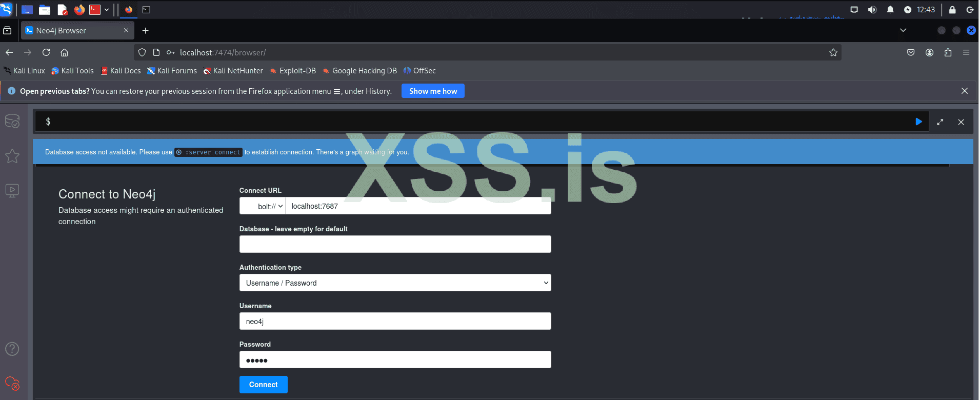Open the Neo4j database information sidebar
The width and height of the screenshot is (980, 400).
pyautogui.click(x=12, y=121)
